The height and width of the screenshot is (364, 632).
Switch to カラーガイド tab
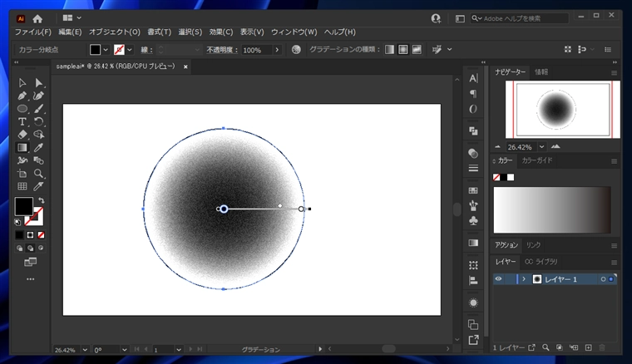tap(537, 160)
